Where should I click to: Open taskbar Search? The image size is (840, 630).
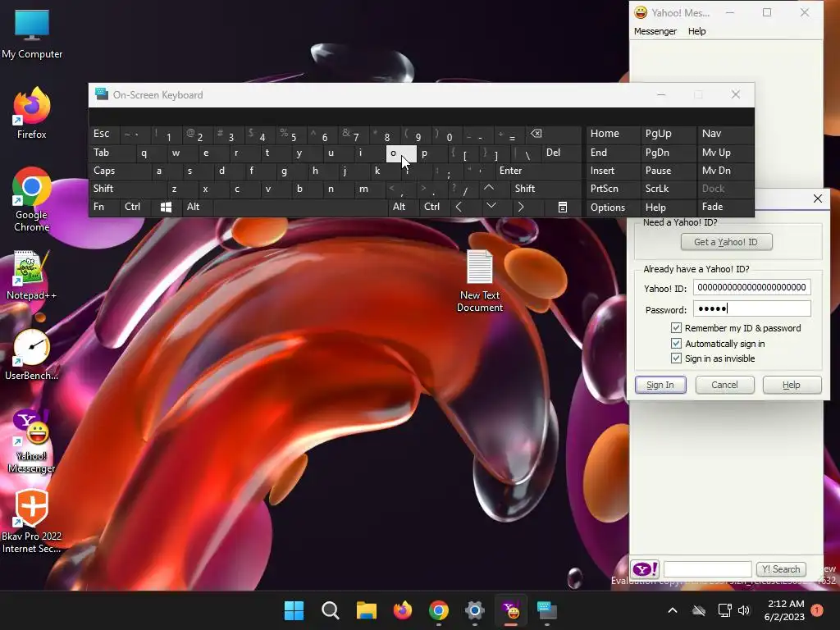point(330,610)
